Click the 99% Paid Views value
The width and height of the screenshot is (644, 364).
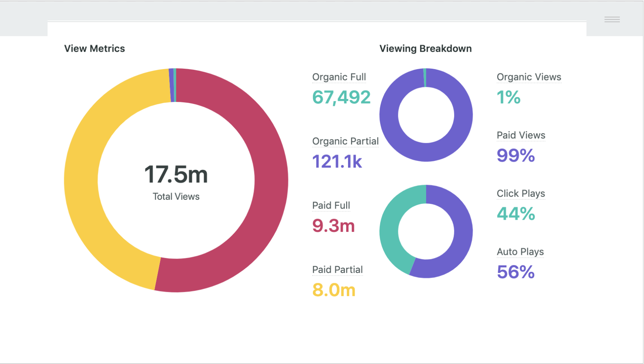click(516, 156)
